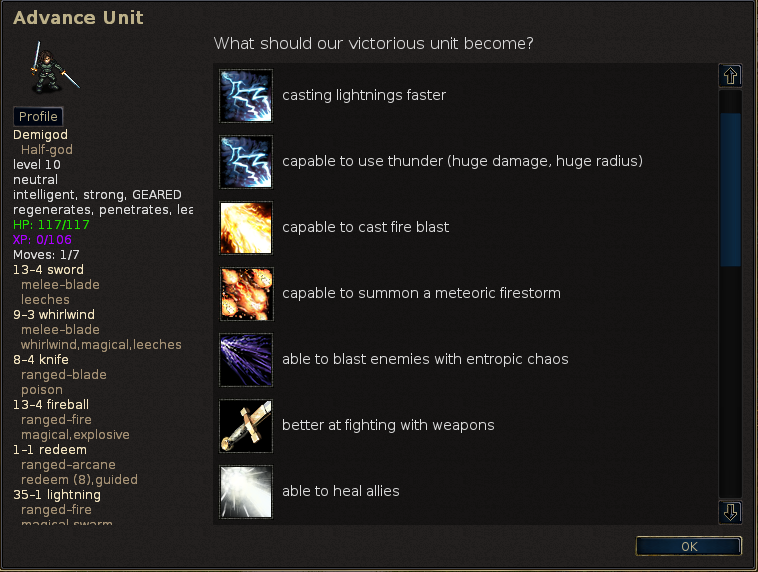Click the Demigod unit sprite portrait
The image size is (758, 572).
point(53,68)
